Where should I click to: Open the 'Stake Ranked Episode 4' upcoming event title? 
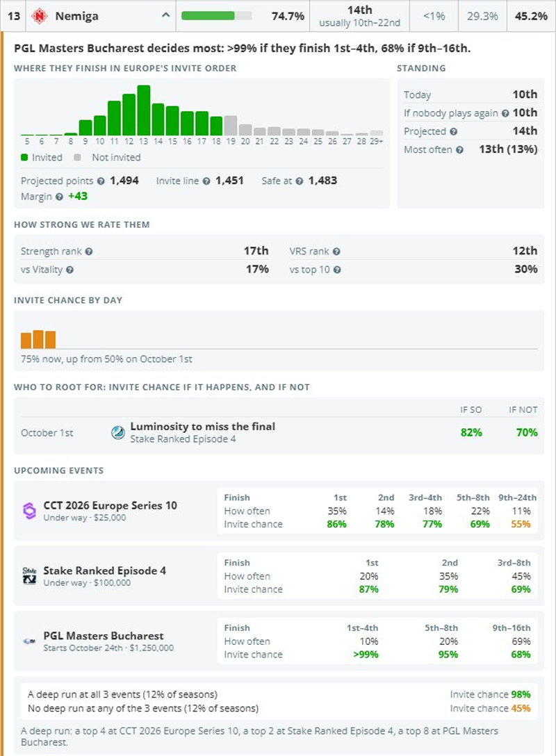pos(105,570)
